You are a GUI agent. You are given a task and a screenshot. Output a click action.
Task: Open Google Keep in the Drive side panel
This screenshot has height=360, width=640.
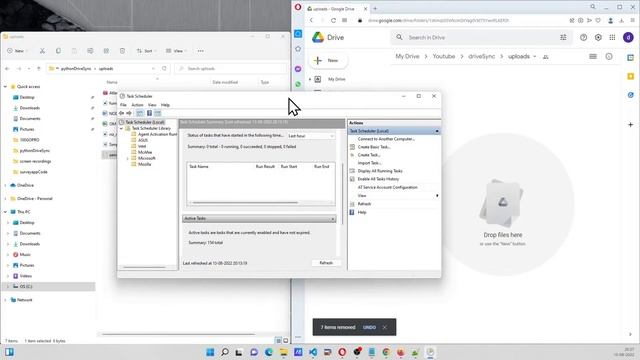631,76
